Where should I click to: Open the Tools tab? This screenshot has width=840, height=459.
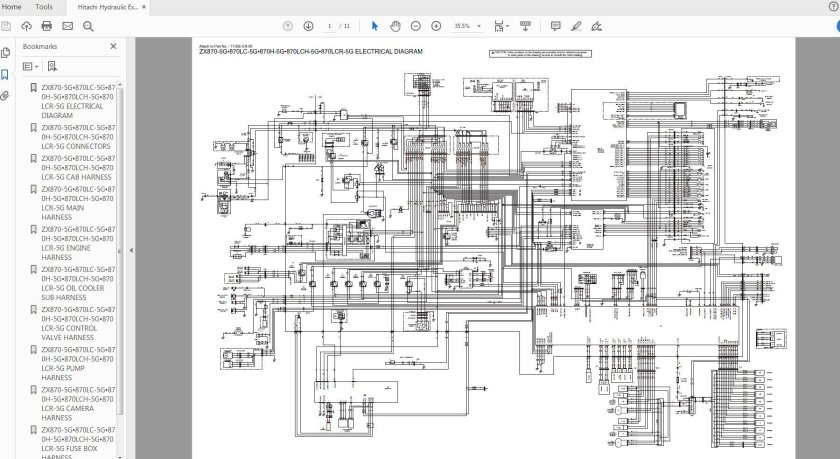[44, 6]
